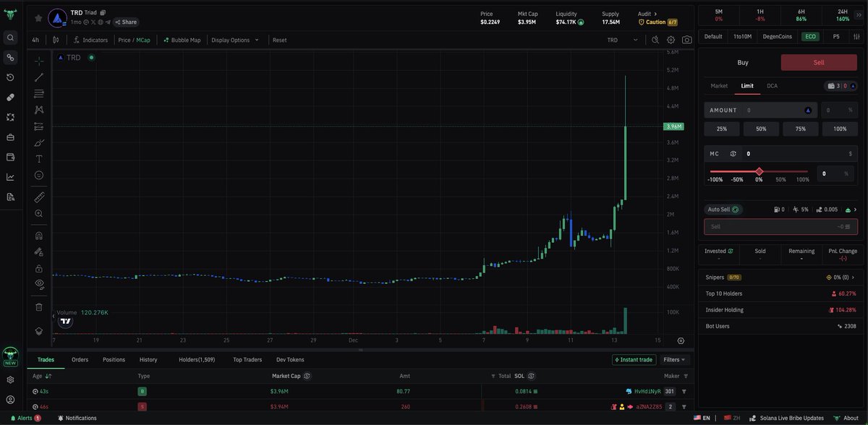Open the emoji sticker tool
The width and height of the screenshot is (868, 425).
[39, 175]
